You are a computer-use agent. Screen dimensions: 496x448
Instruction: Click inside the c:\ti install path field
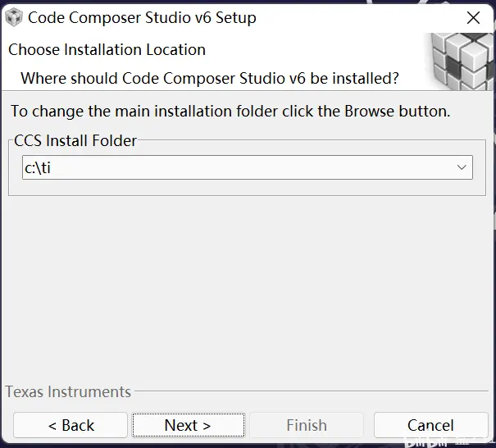[x=248, y=167]
